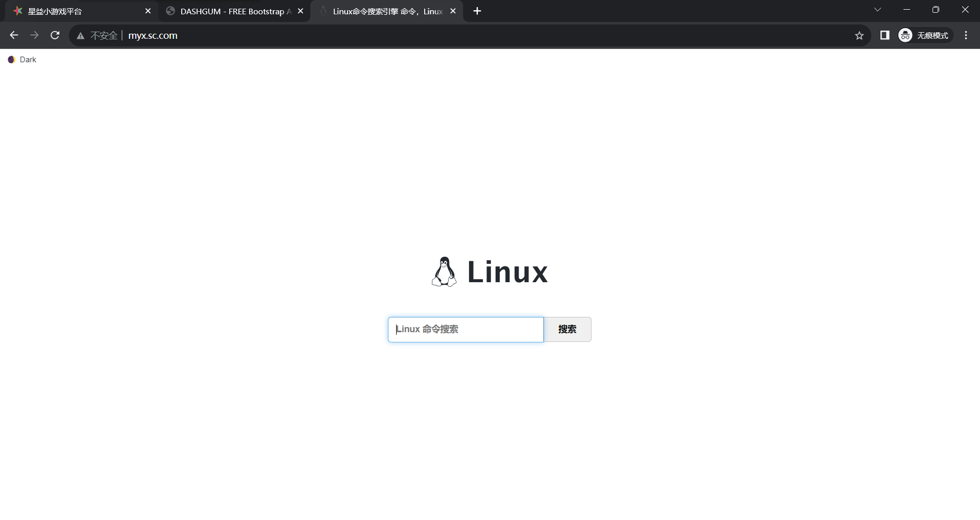
Task: Close the DASHGUM tab
Action: point(300,11)
